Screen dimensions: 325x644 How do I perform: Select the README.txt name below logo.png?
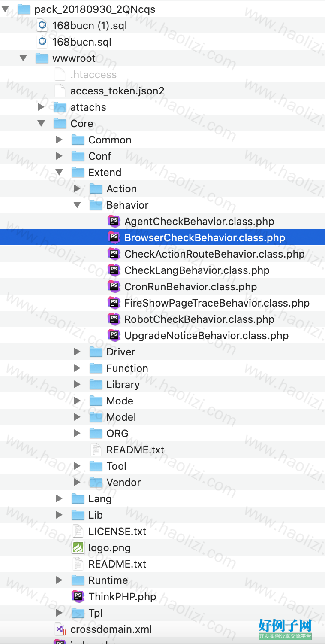[117, 564]
